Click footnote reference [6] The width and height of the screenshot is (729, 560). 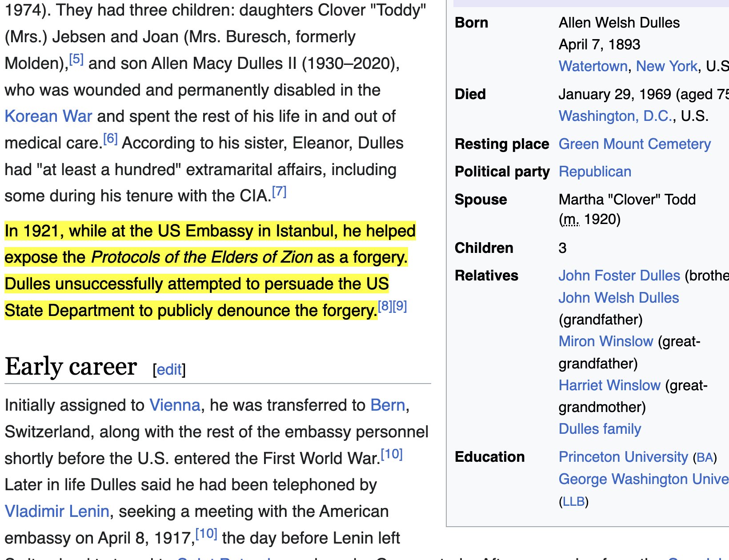click(x=110, y=139)
